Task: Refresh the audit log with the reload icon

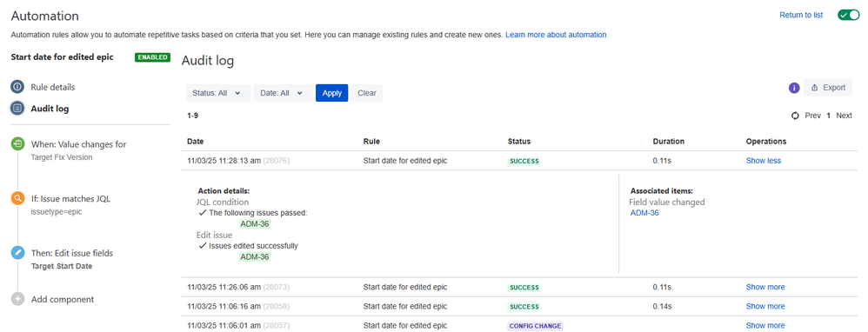Action: coord(796,116)
